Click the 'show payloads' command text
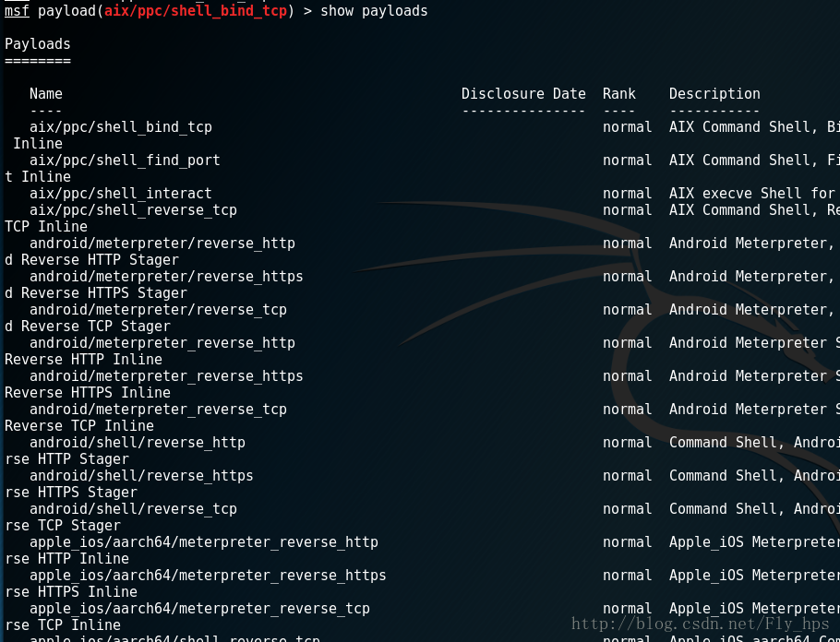Screen dimensions: 840x642 coord(374,11)
